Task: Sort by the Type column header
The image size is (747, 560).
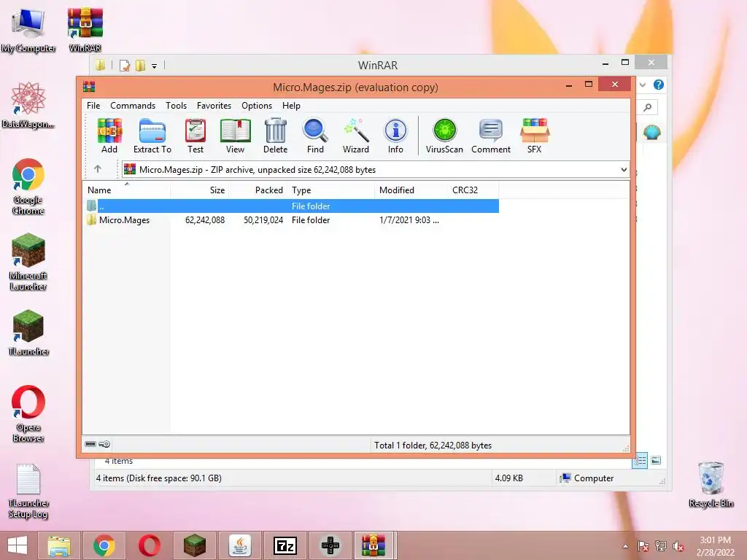Action: [331, 190]
